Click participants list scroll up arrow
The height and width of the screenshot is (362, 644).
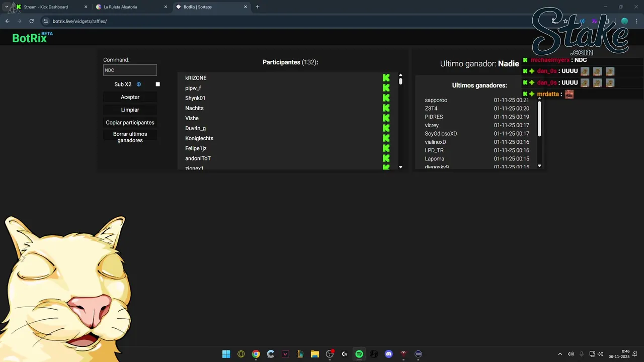point(400,75)
